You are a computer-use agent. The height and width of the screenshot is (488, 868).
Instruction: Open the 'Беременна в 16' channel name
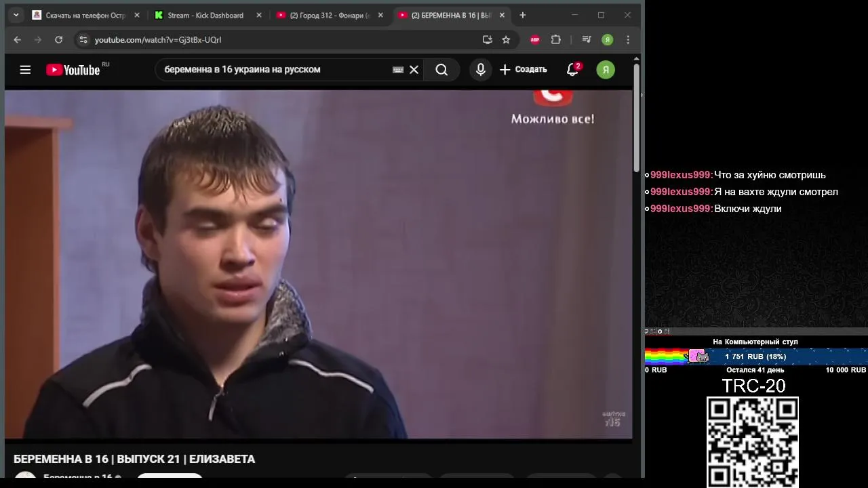tap(77, 478)
